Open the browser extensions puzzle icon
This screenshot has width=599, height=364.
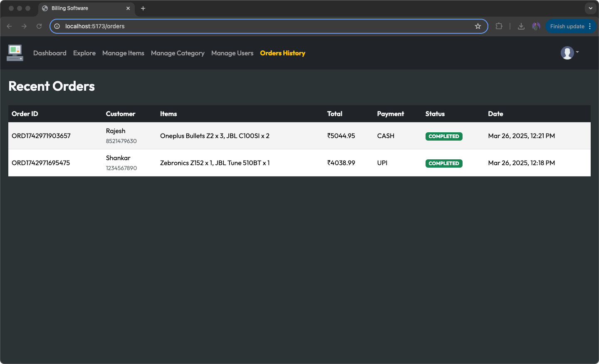pyautogui.click(x=499, y=26)
